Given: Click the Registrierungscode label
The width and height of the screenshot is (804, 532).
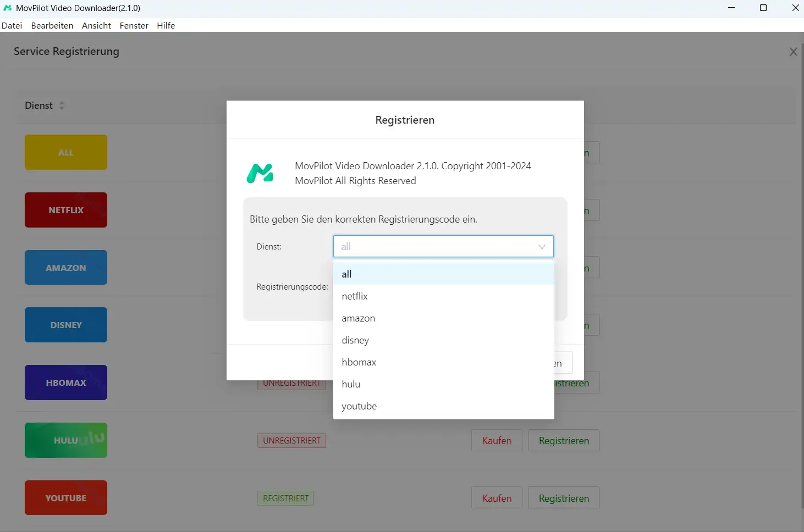Looking at the screenshot, I should coord(292,287).
